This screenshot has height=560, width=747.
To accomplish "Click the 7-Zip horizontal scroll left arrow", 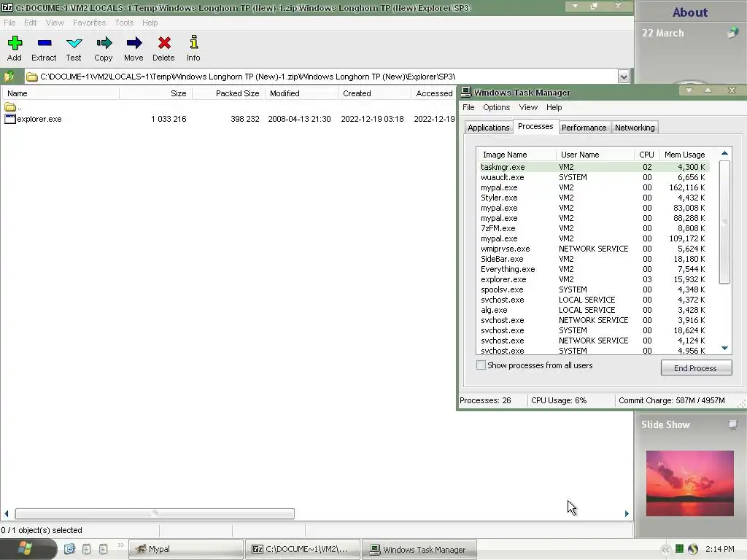I will click(x=7, y=514).
